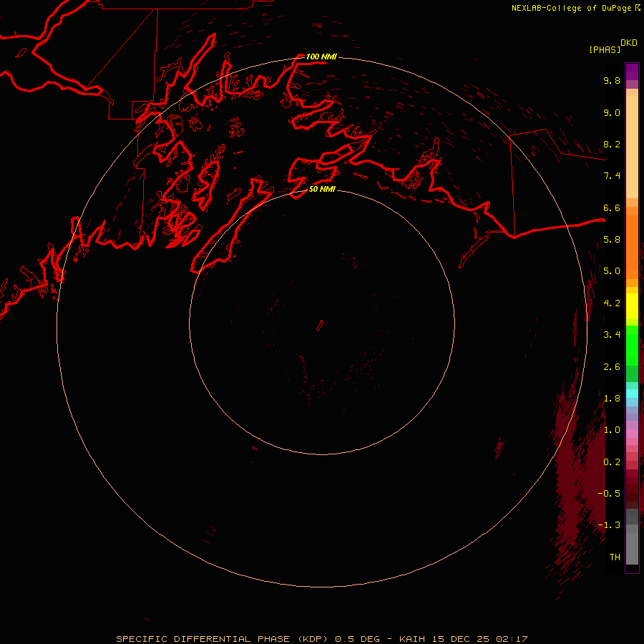Screen dimensions: 644x644
Task: Click the -0.5 scale value
Action: [x=609, y=494]
